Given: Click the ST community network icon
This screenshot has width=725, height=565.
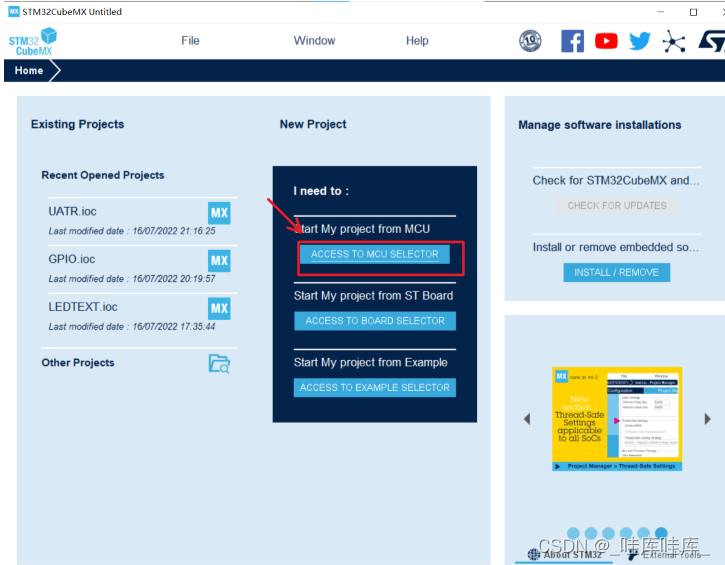Looking at the screenshot, I should coord(674,42).
